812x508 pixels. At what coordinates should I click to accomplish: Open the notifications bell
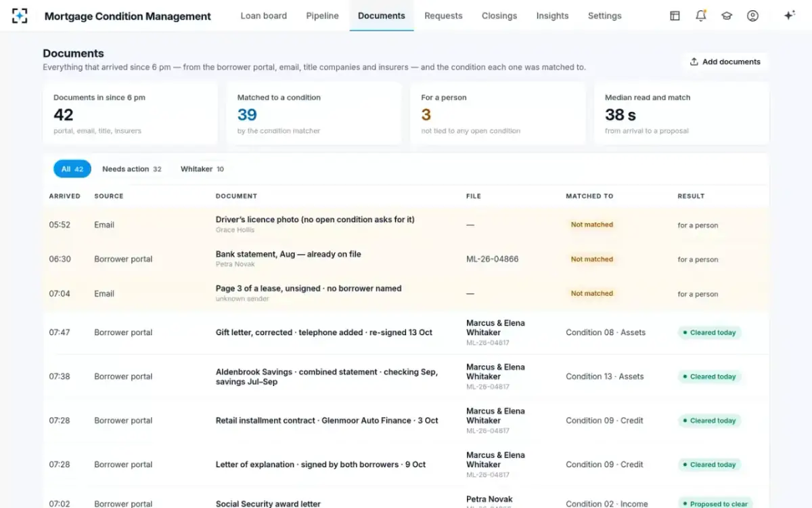tap(701, 16)
